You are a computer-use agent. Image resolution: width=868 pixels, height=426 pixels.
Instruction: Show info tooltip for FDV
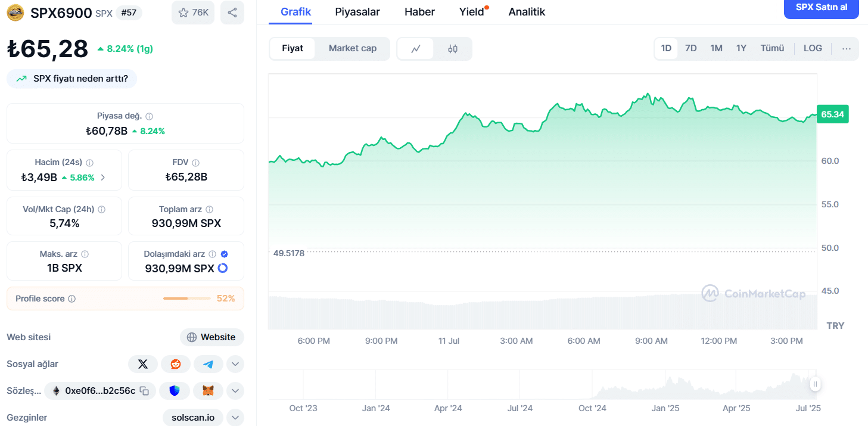[195, 163]
